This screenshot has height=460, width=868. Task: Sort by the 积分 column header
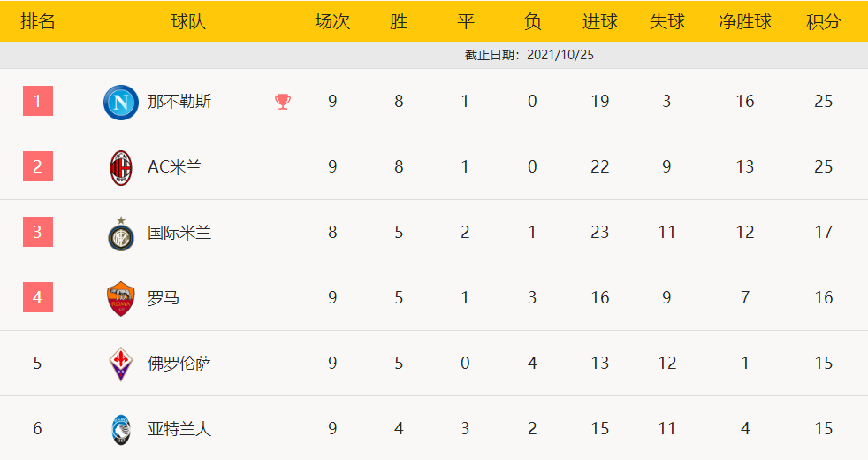(824, 21)
